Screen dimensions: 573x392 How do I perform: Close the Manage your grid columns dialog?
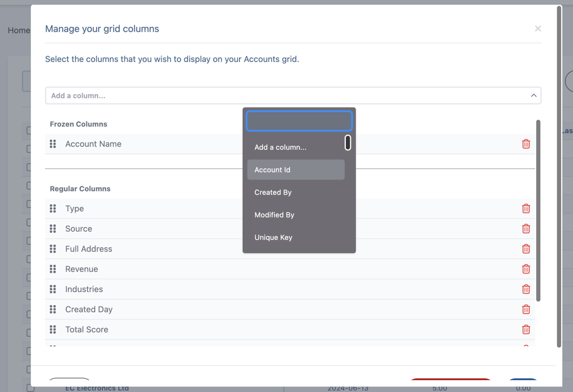[538, 29]
